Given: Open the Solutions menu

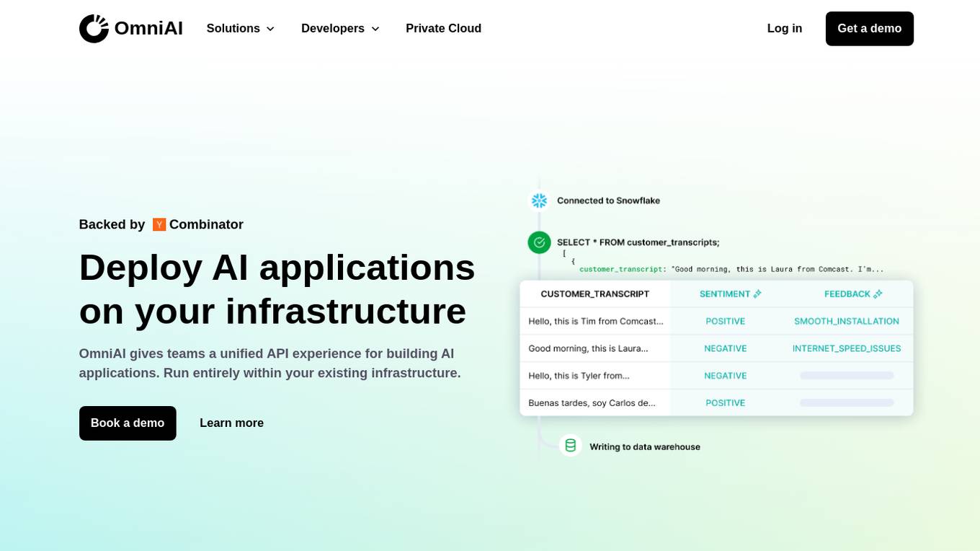Looking at the screenshot, I should click(241, 28).
